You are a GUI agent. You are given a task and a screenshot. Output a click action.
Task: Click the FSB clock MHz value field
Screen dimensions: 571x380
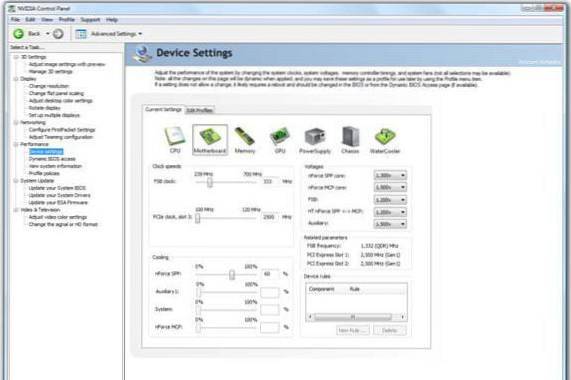click(x=270, y=181)
